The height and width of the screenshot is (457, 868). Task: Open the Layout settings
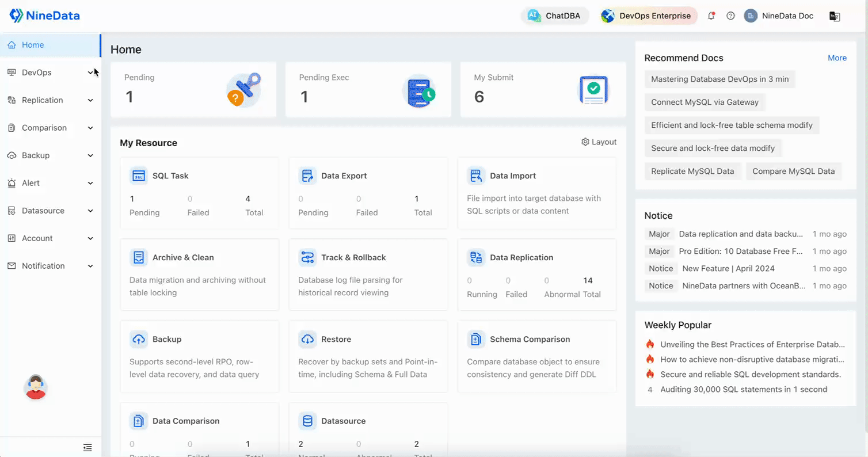tap(599, 142)
